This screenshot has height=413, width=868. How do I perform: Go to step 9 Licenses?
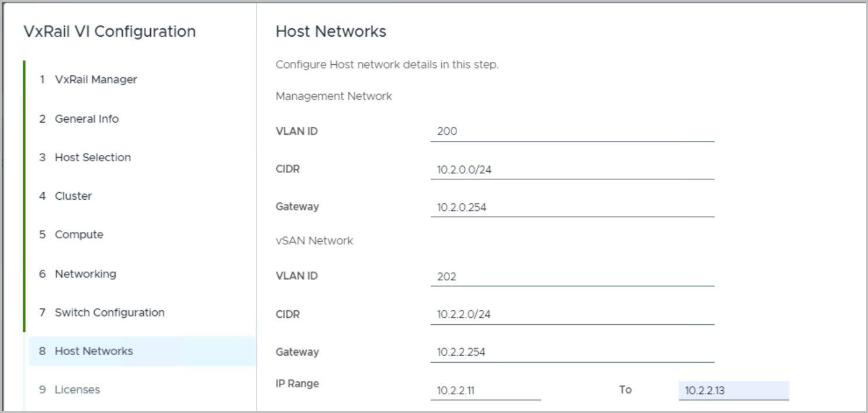tap(77, 390)
